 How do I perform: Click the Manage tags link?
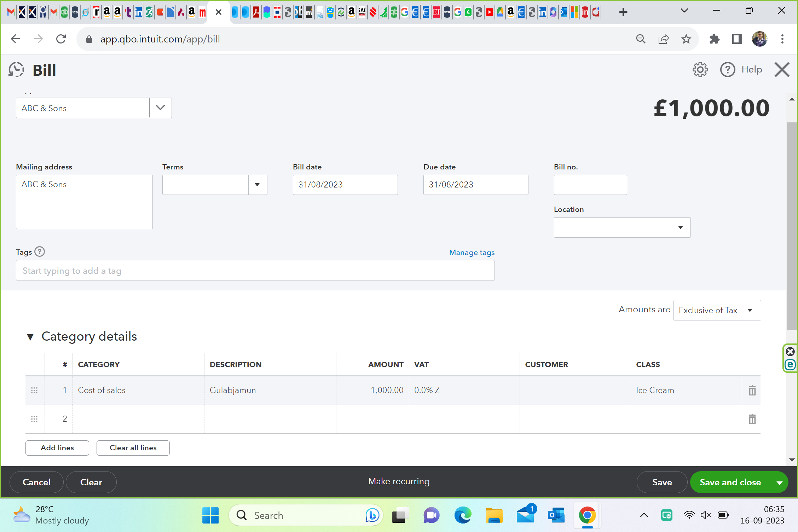(x=472, y=252)
